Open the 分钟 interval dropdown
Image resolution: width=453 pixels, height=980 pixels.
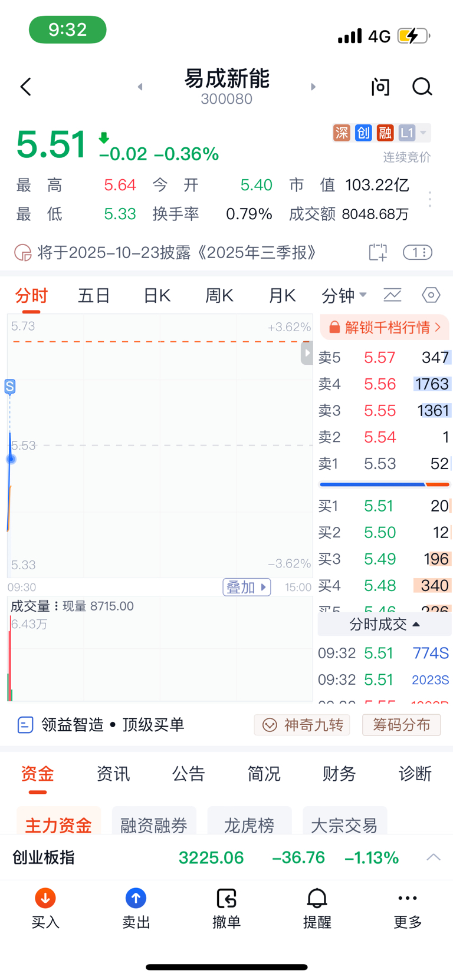(x=344, y=295)
